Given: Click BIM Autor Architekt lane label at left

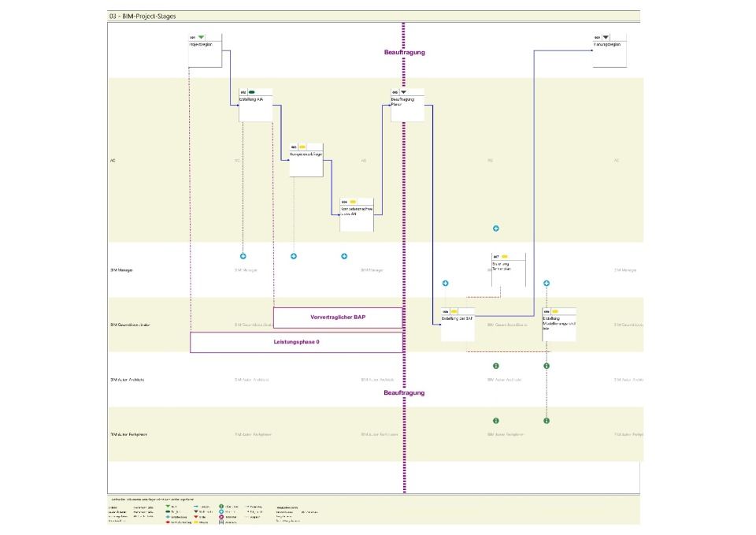Looking at the screenshot, I should coord(128,380).
